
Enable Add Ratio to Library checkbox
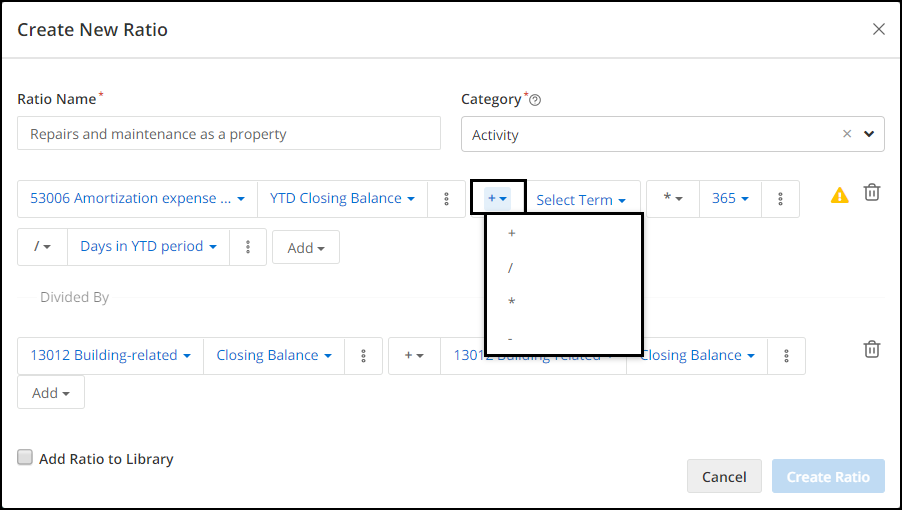pos(25,458)
